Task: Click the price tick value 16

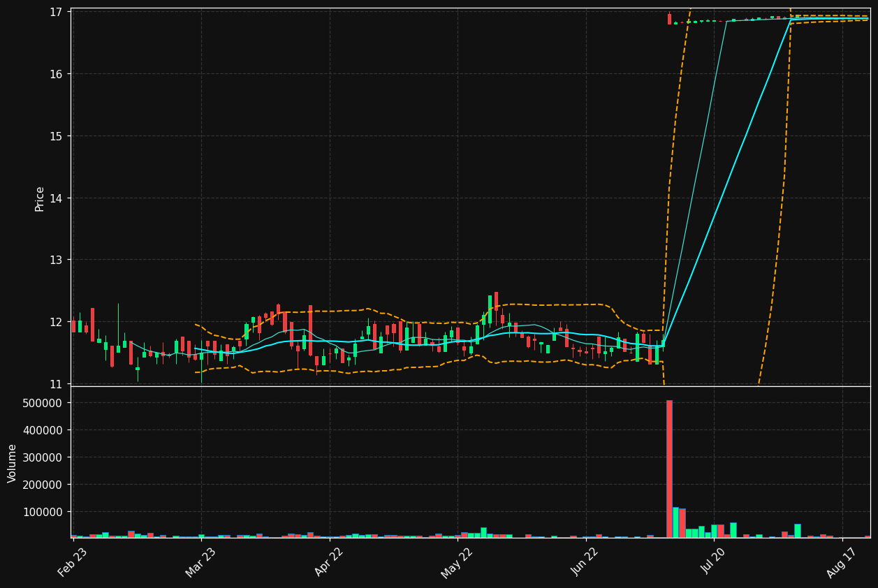Action: [x=56, y=74]
